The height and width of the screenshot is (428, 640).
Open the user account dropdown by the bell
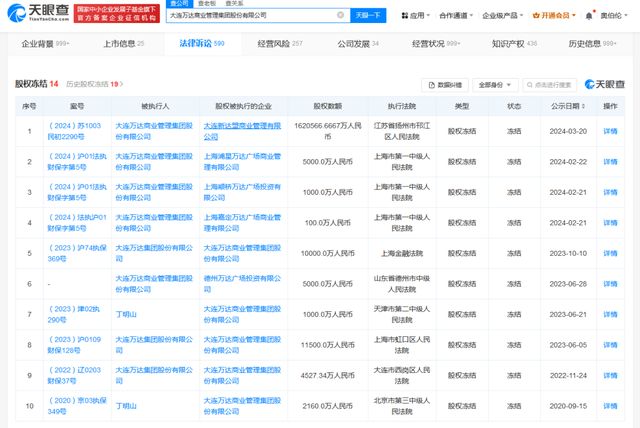coord(614,16)
